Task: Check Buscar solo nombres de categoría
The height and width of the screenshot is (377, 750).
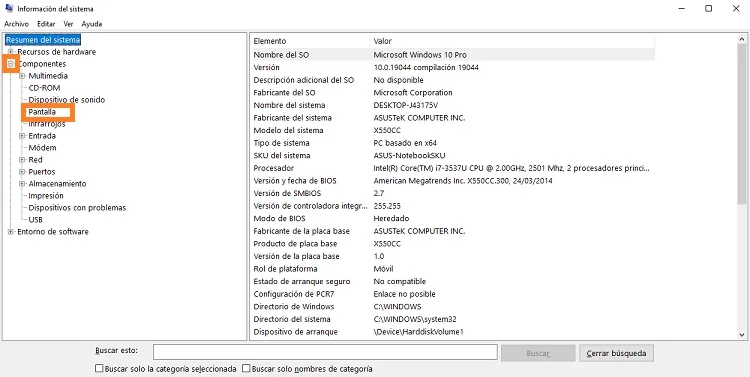Action: (x=246, y=369)
